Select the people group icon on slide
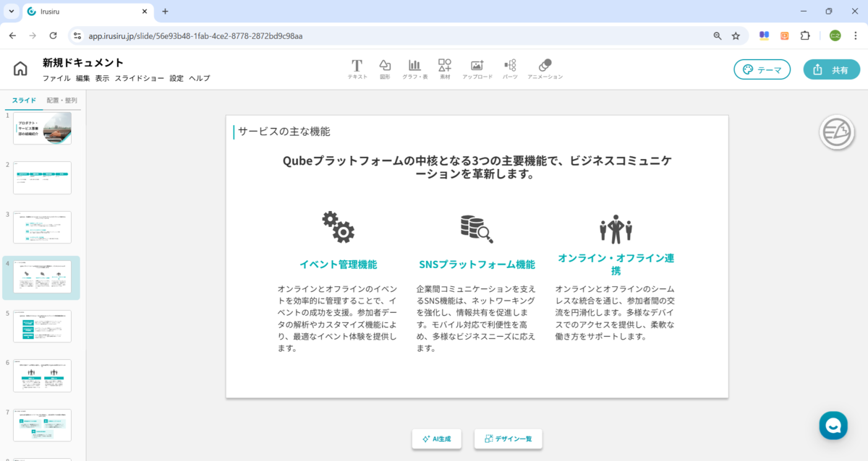This screenshot has width=868, height=461. (616, 229)
